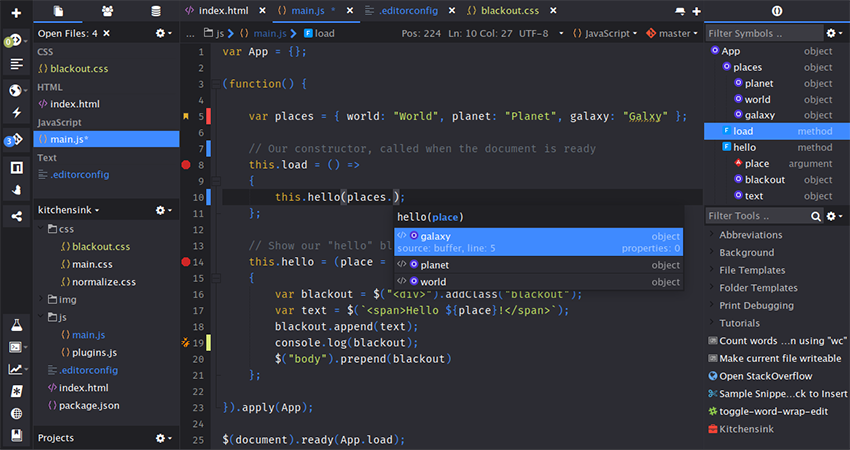Toggle the breakpoint on line 8
The width and height of the screenshot is (850, 450).
tap(186, 165)
